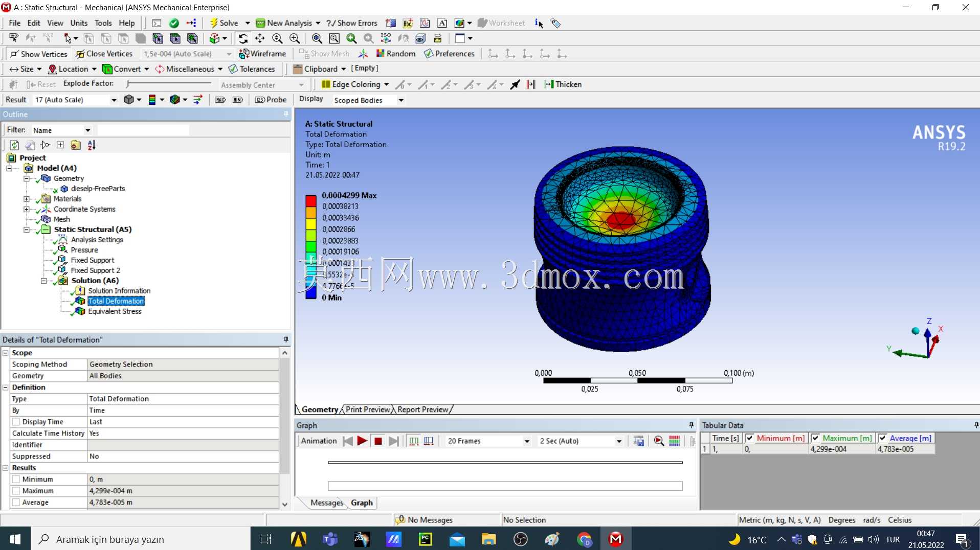Screen dimensions: 980x550
Task: Switch to the Messages tab
Action: (326, 503)
